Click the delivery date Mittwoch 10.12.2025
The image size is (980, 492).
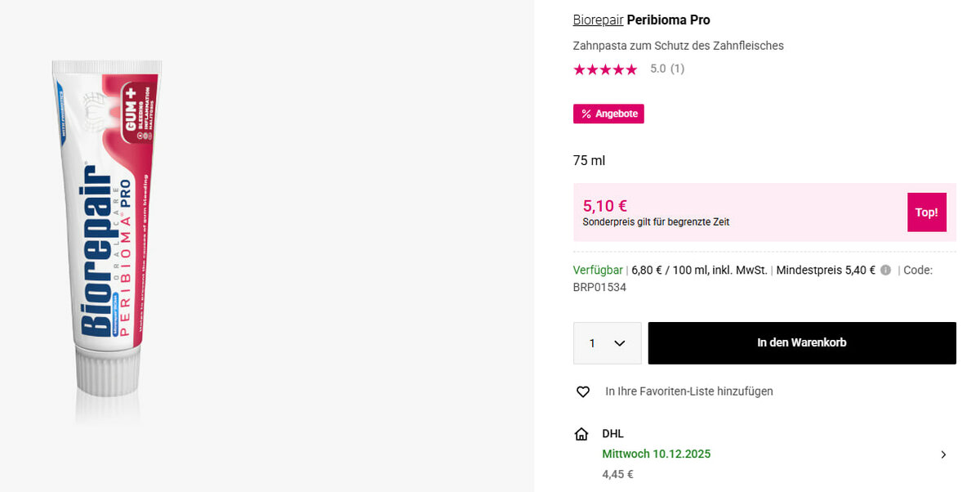click(656, 454)
